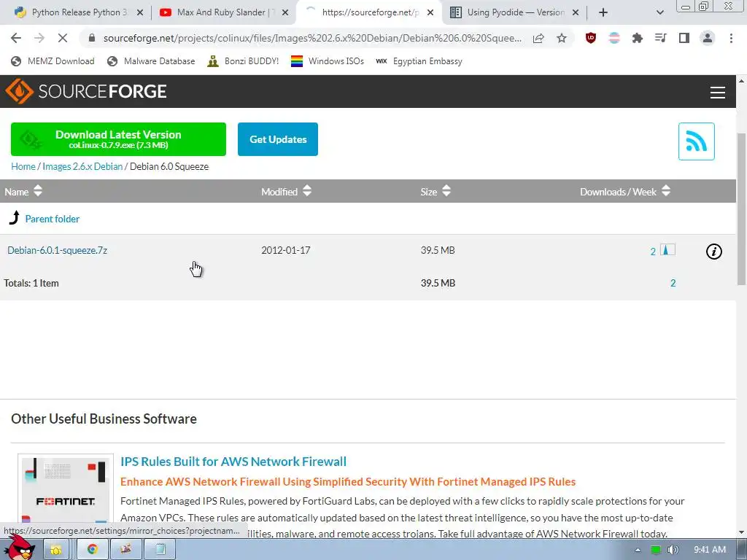The width and height of the screenshot is (747, 560).
Task: Click Angry Birds start button in taskbar
Action: (19, 548)
